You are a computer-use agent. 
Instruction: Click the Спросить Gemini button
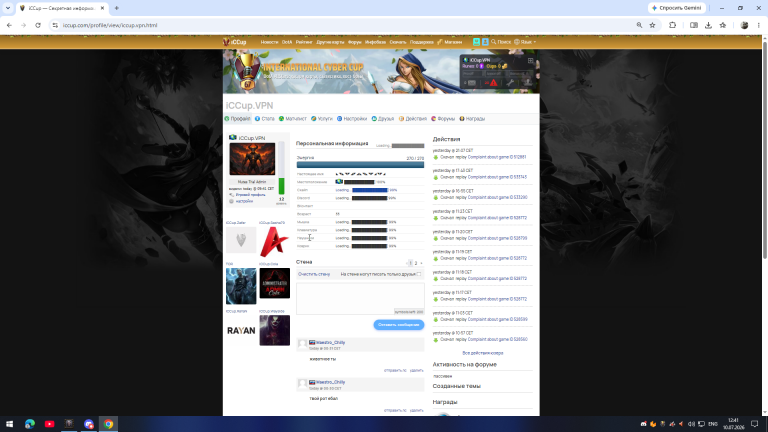[677, 8]
